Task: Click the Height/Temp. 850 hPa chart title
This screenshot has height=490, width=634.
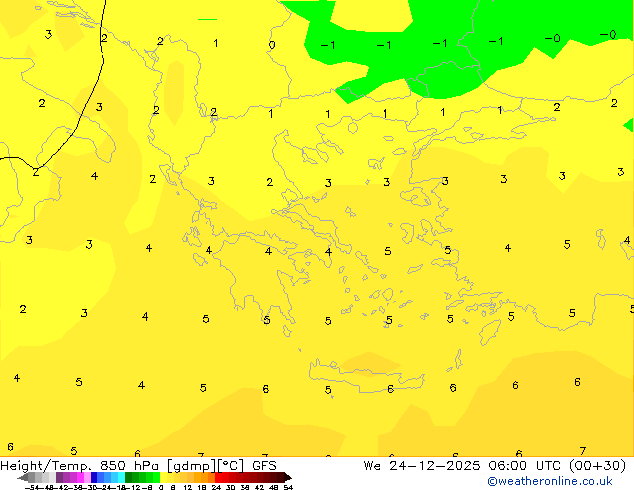Action: point(138,465)
